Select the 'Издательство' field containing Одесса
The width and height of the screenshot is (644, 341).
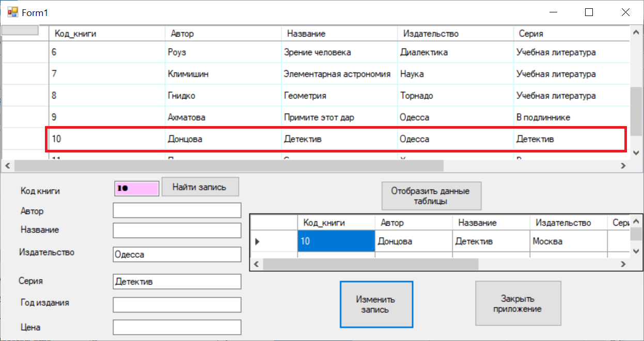tap(177, 255)
